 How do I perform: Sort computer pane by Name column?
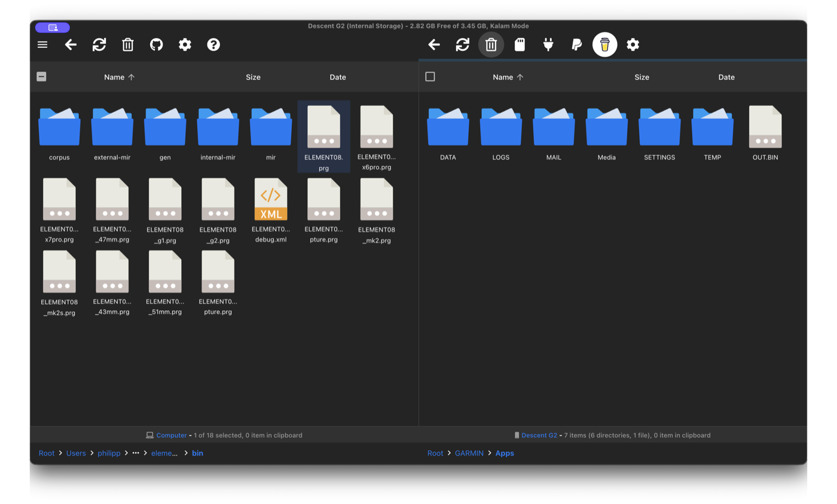119,77
